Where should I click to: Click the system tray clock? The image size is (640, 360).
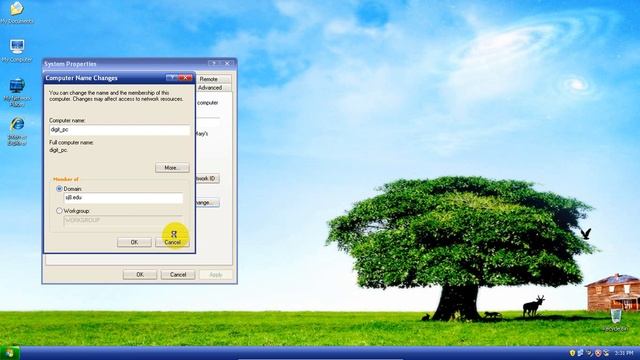(624, 353)
